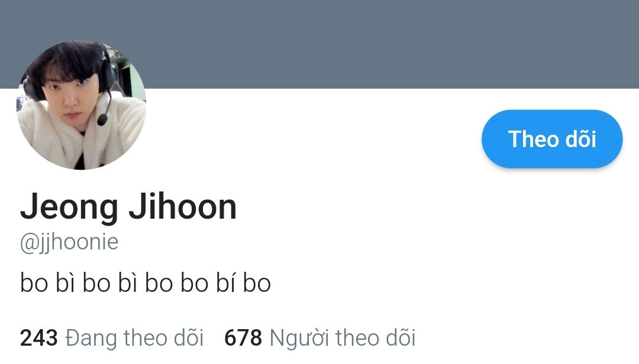This screenshot has height=364, width=639.
Task: Click the number 243 following count
Action: pyautogui.click(x=38, y=338)
